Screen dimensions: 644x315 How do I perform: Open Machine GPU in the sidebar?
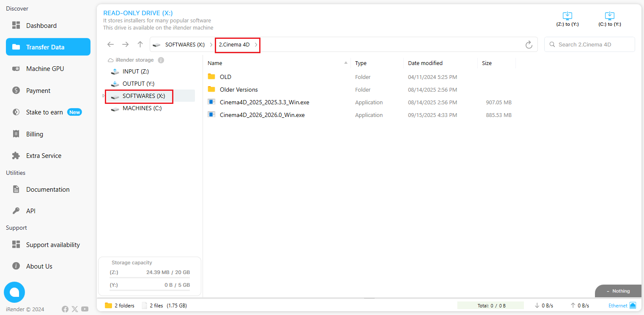tap(45, 69)
